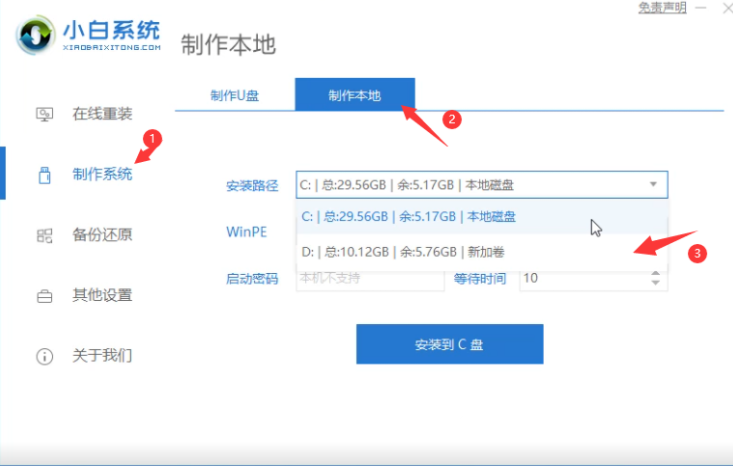
Task: Switch to the 制作U盘 tab
Action: tap(234, 95)
